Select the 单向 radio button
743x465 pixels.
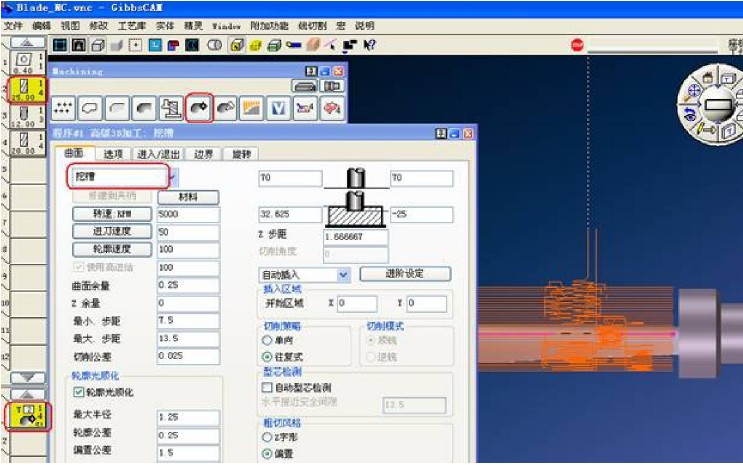point(266,340)
